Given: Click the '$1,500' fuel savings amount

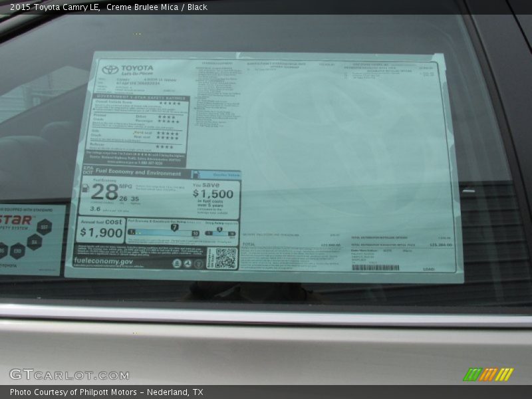Looking at the screenshot, I should click(213, 194).
